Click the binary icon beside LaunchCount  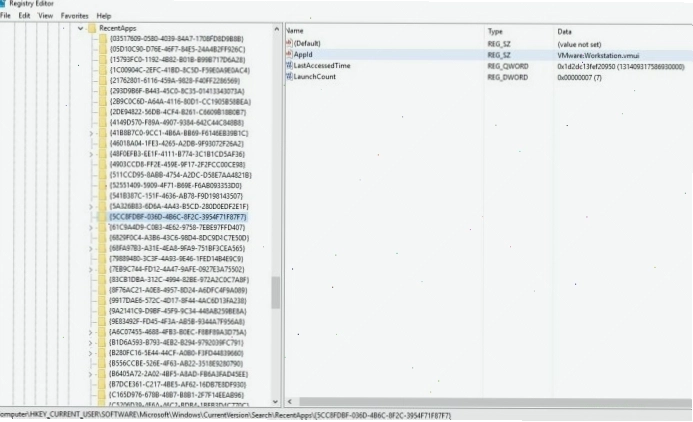click(x=289, y=76)
